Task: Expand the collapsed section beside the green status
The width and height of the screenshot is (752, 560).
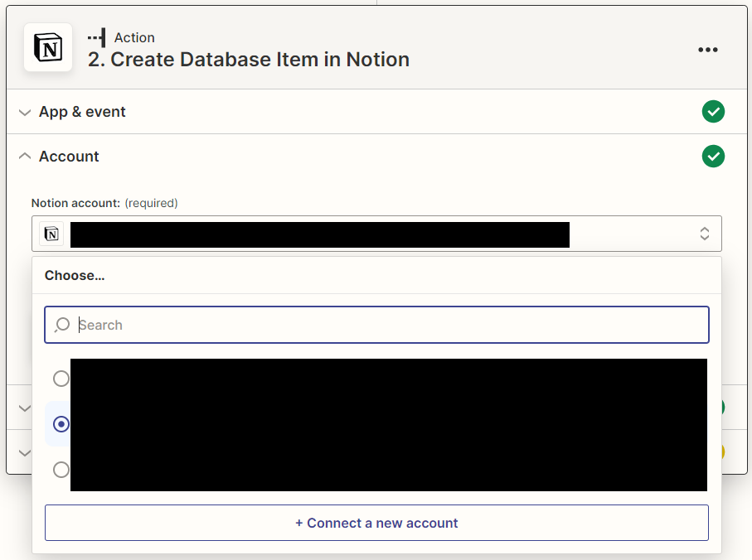Action: click(25, 408)
